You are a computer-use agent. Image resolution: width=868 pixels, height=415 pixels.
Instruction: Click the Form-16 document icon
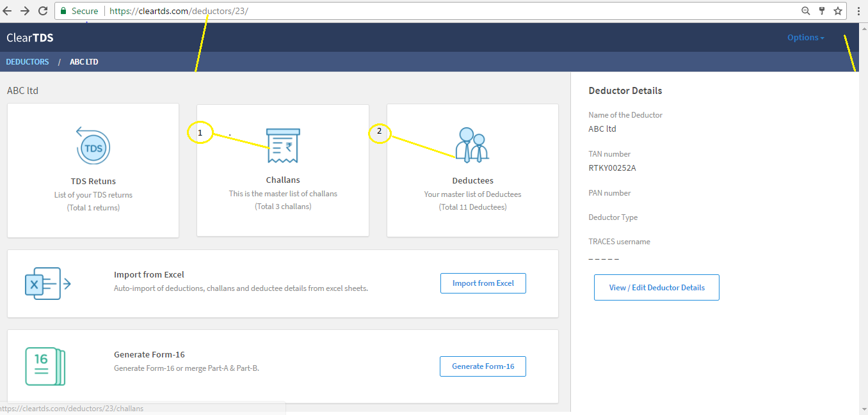45,366
